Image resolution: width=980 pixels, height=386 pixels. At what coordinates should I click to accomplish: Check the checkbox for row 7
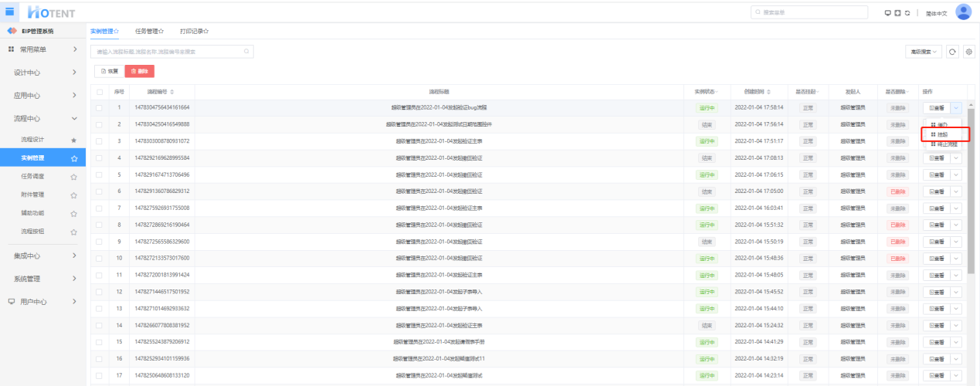pyautogui.click(x=99, y=208)
